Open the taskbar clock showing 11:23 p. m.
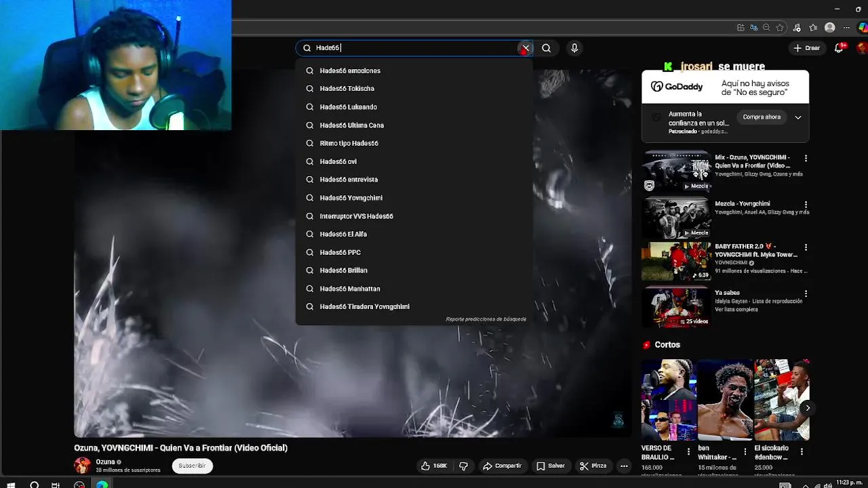868x488 pixels. coord(849,483)
